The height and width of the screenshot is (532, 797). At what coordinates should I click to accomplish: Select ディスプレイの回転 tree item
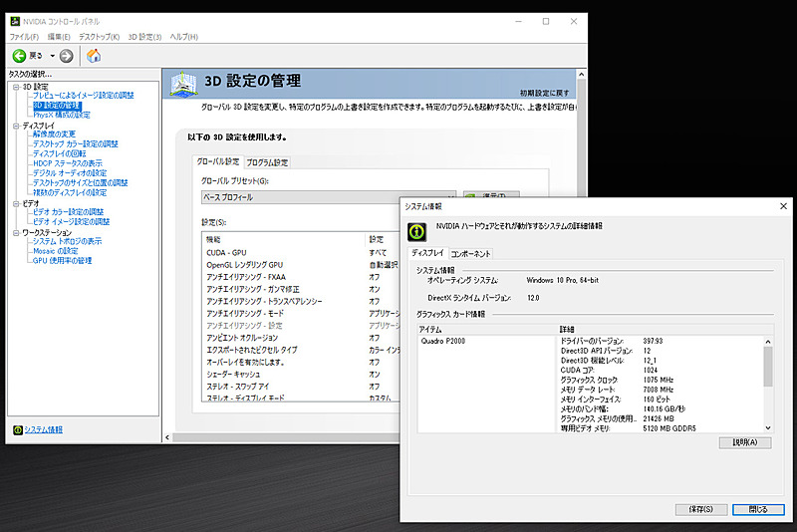(x=60, y=154)
